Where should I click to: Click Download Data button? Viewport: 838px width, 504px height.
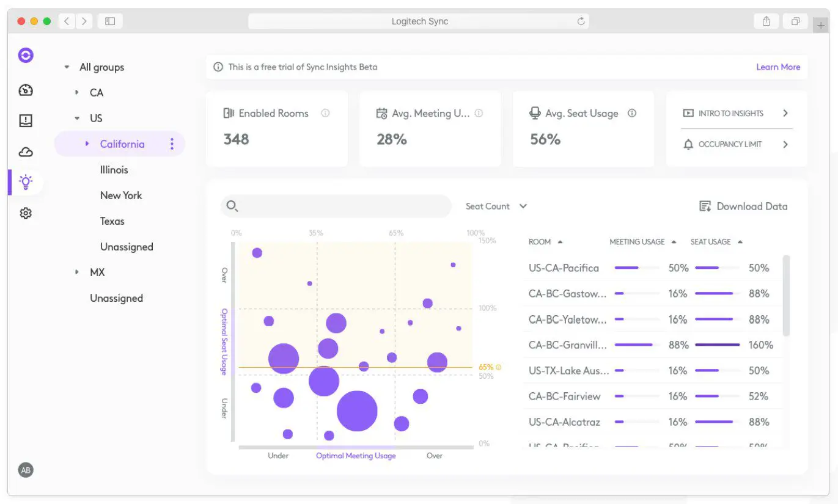(743, 206)
